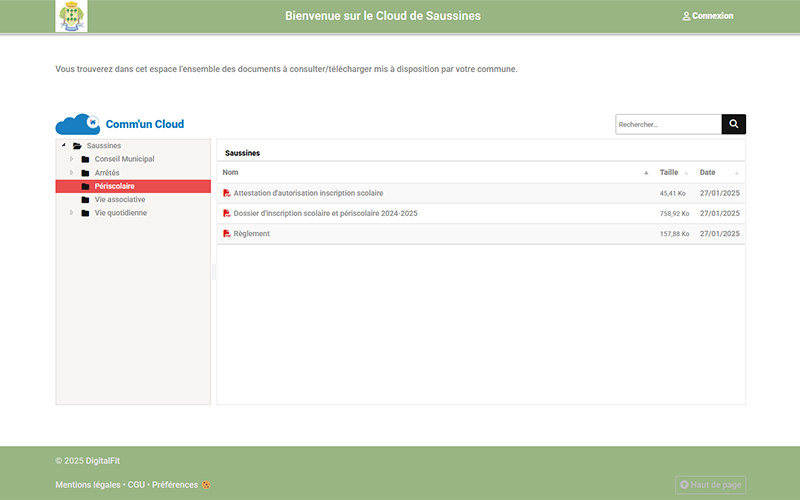Sort files by the Date column header

(707, 172)
